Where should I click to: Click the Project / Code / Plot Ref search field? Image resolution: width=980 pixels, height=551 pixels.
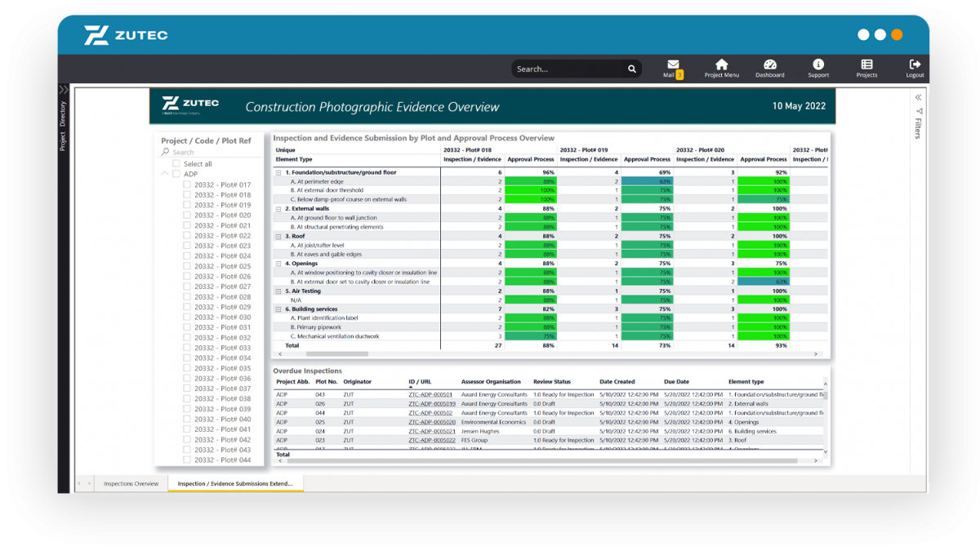coord(212,153)
